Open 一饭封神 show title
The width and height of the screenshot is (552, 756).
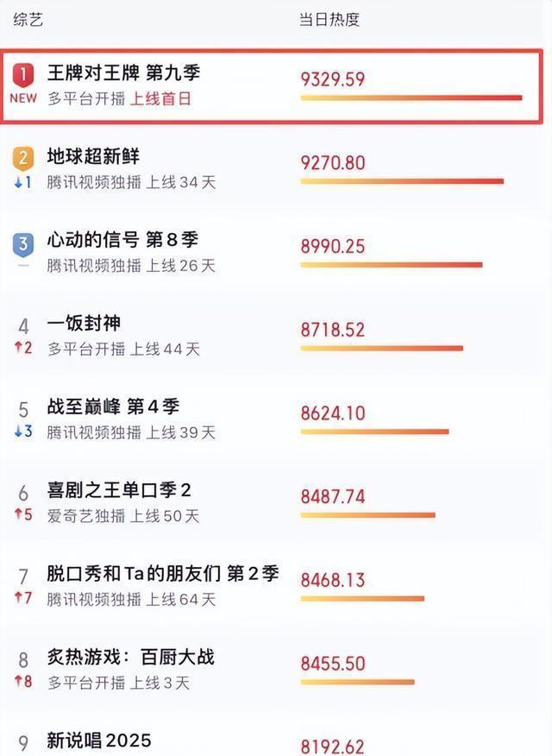tap(84, 324)
